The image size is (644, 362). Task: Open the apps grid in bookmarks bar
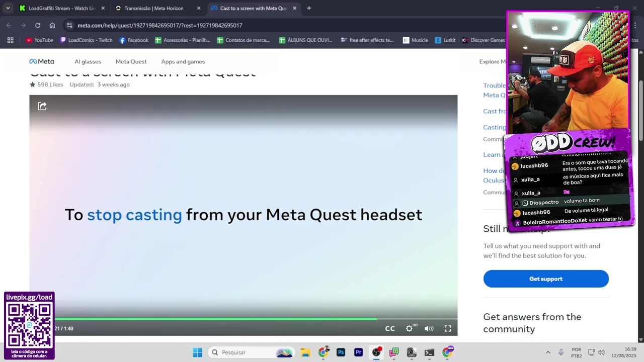[10, 40]
